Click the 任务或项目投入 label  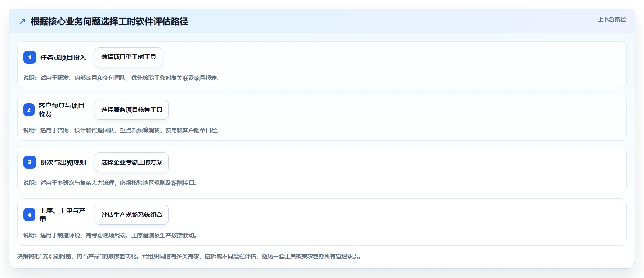(x=63, y=57)
